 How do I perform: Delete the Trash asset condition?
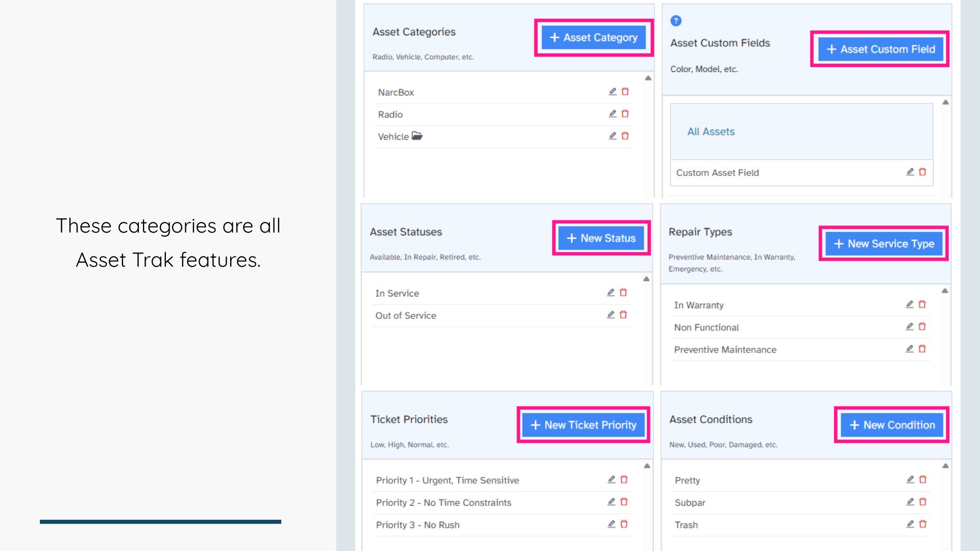tap(923, 524)
